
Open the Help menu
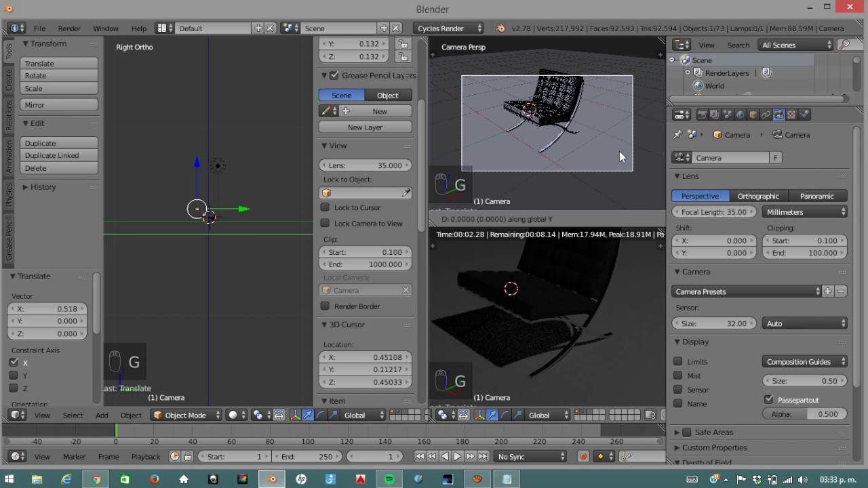(139, 28)
